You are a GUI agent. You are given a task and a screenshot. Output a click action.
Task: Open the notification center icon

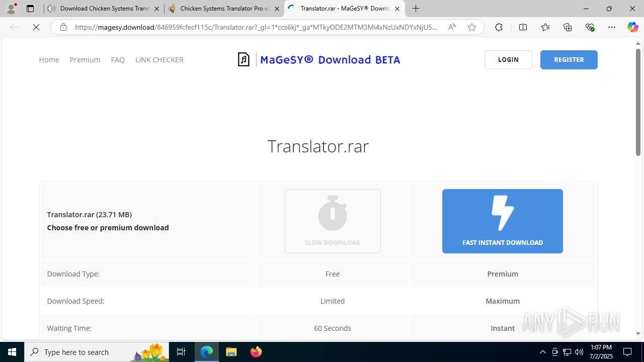(627, 352)
